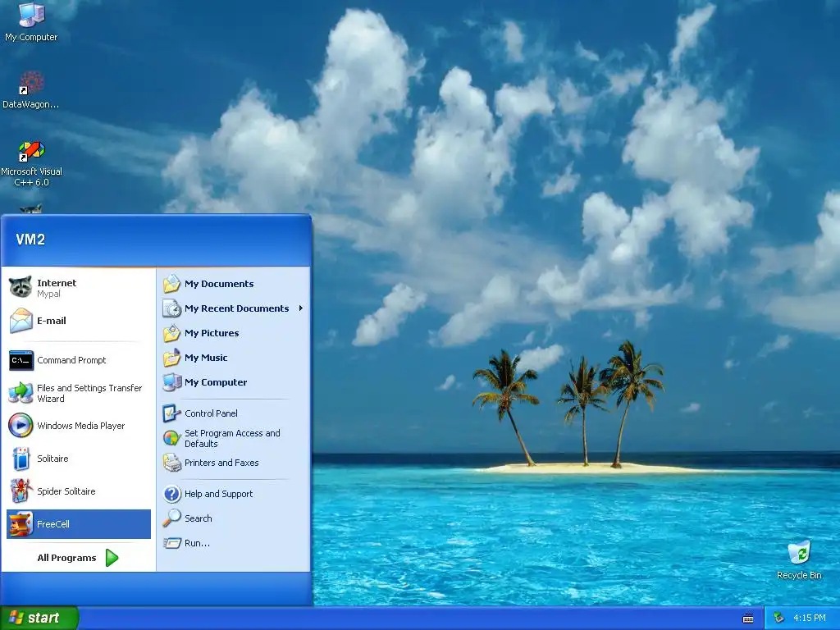Select the Recycle Bin label text
This screenshot has height=630, width=840.
(799, 575)
